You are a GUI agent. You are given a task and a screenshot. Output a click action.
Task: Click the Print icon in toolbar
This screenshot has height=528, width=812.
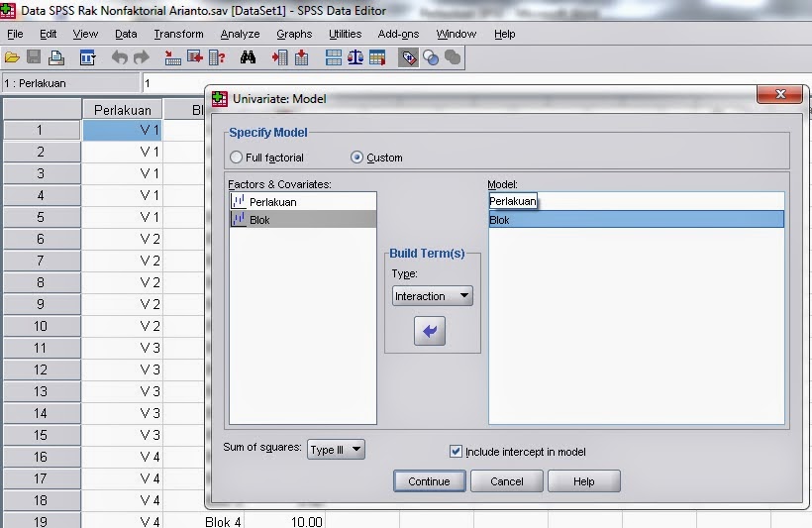55,57
